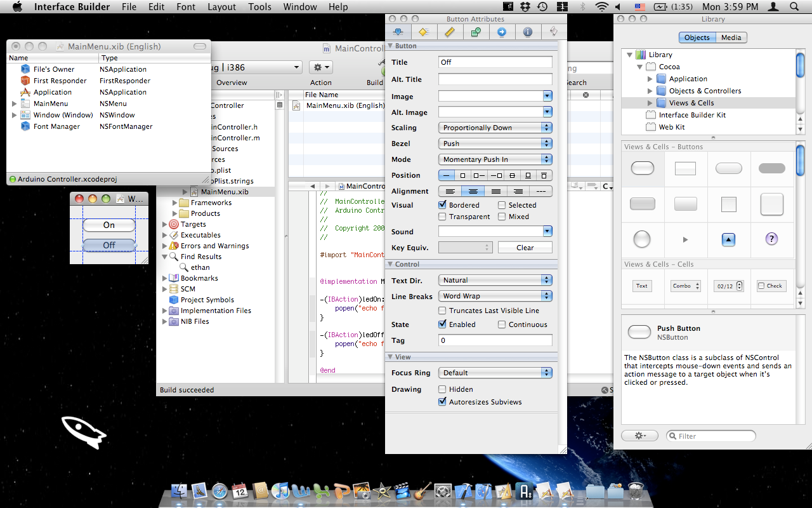Select the Check cell object in Library

[771, 286]
